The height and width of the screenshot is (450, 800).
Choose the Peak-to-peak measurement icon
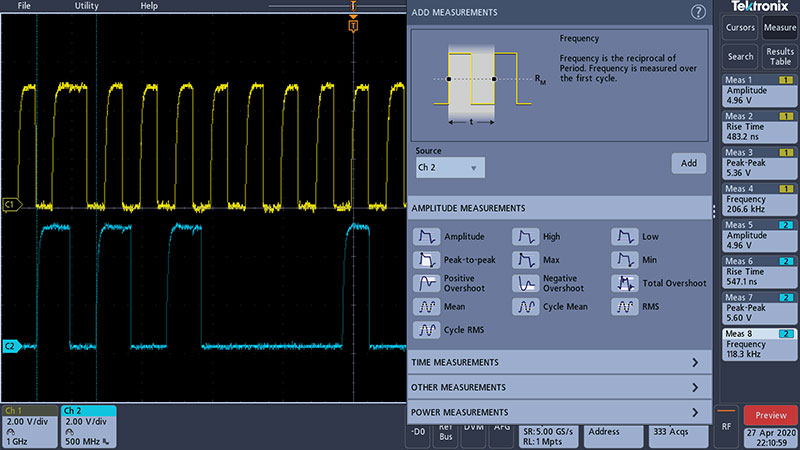427,260
